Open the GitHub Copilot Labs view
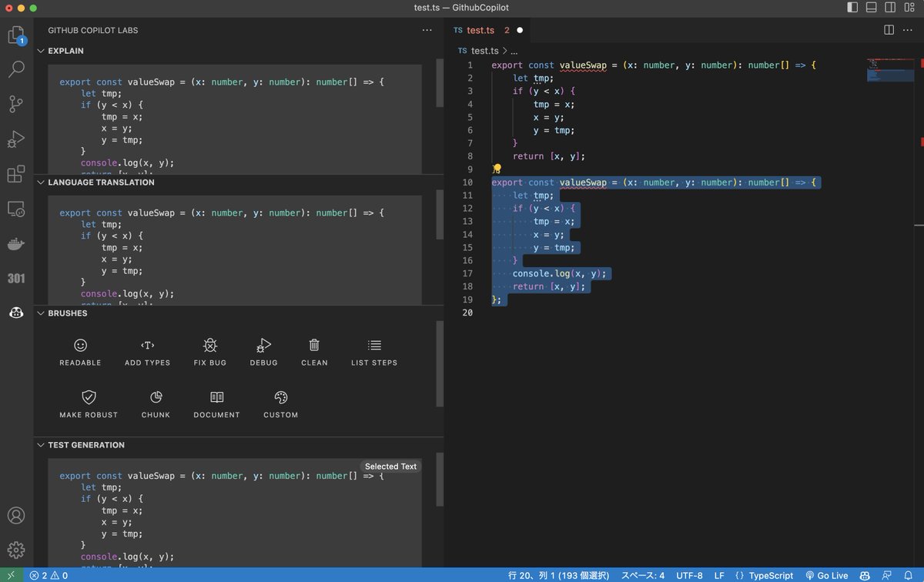 [x=16, y=313]
